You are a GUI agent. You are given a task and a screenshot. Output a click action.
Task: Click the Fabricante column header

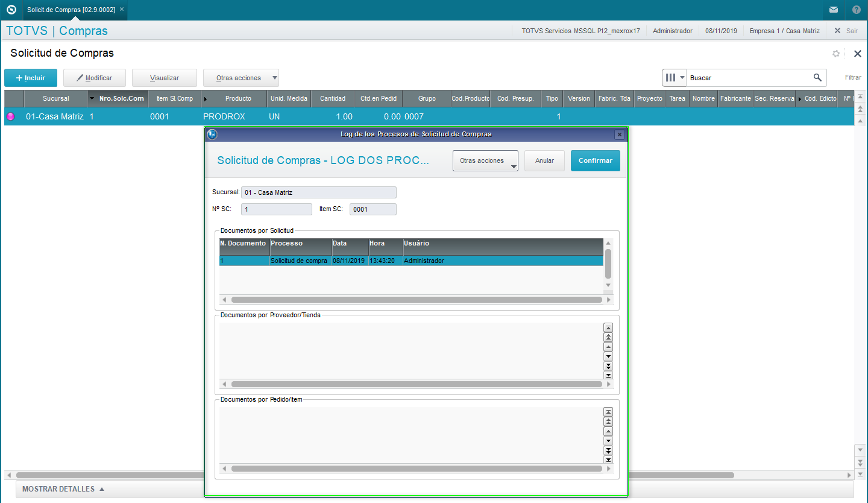pyautogui.click(x=735, y=98)
